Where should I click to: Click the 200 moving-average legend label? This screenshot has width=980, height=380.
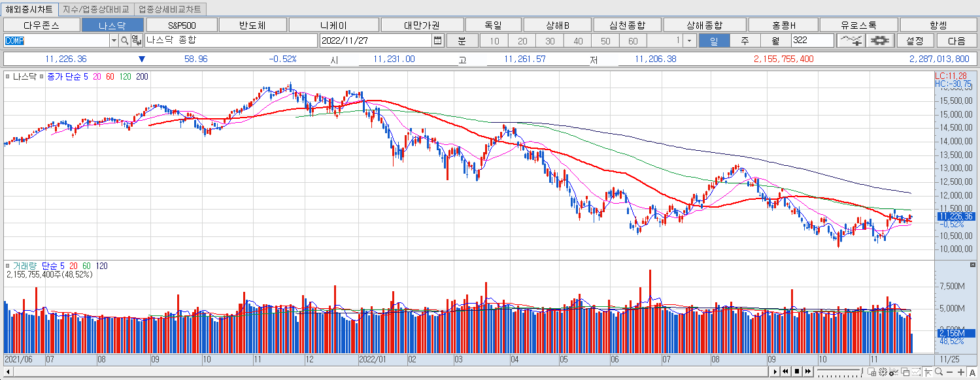(x=142, y=77)
